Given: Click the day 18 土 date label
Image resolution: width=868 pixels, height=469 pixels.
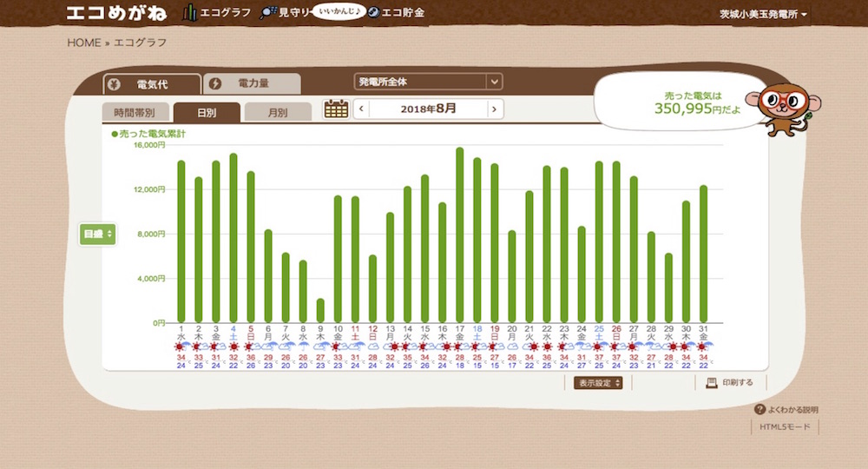Looking at the screenshot, I should (x=477, y=333).
